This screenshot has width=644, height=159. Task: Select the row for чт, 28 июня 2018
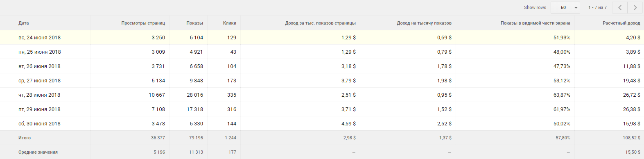[322, 95]
